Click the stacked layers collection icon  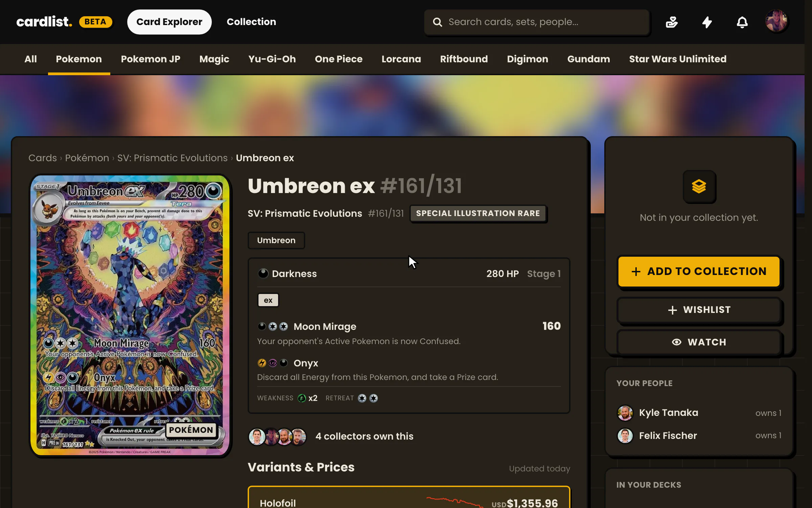699,186
